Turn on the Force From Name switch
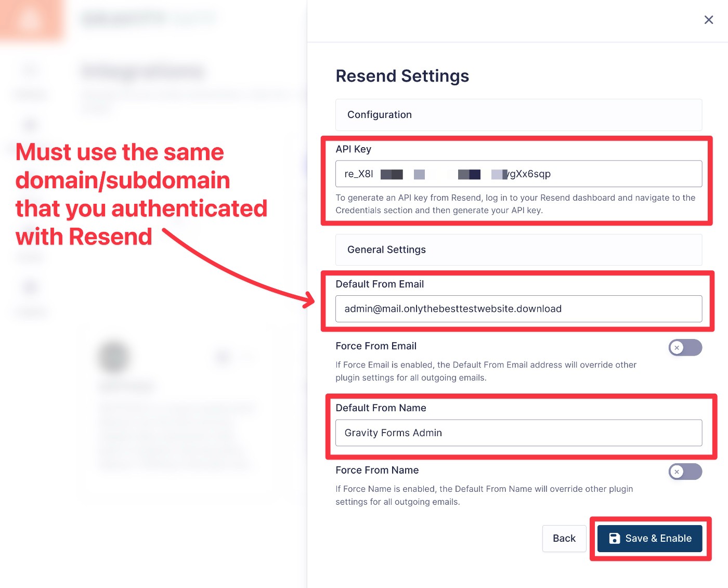Screen dimensions: 728x588 pos(685,472)
